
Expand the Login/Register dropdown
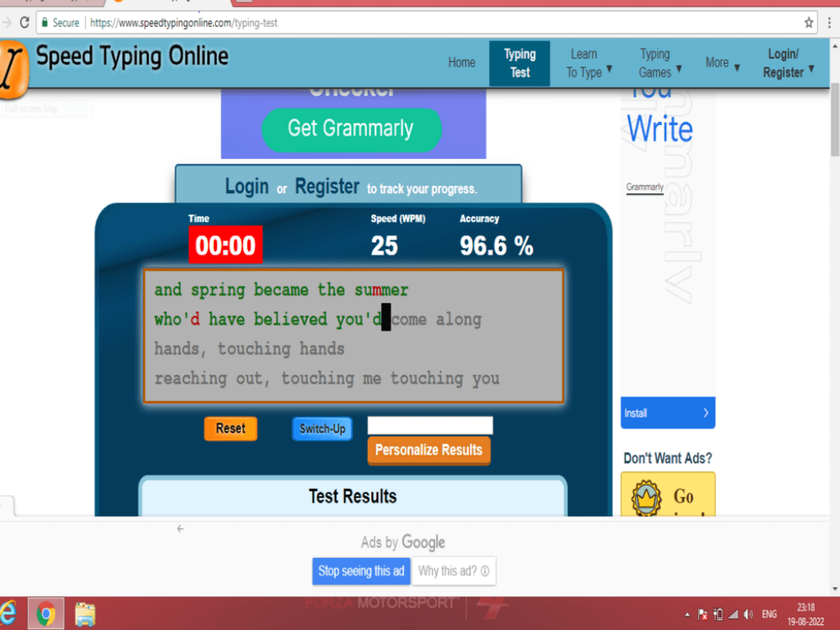point(789,63)
